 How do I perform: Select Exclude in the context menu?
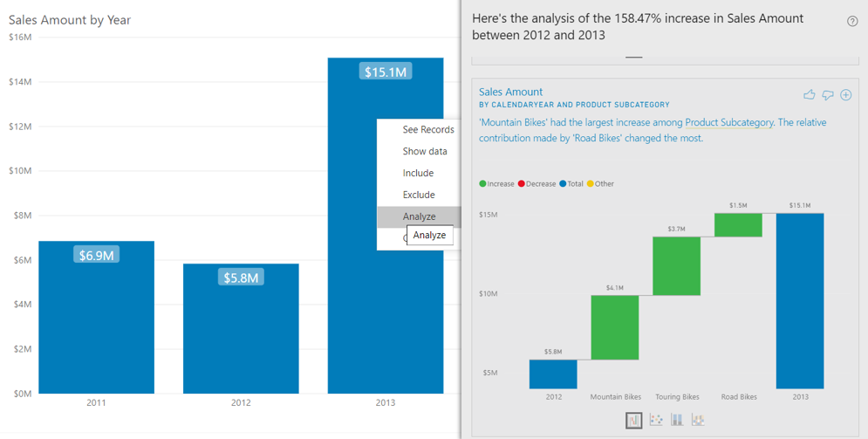tap(419, 195)
